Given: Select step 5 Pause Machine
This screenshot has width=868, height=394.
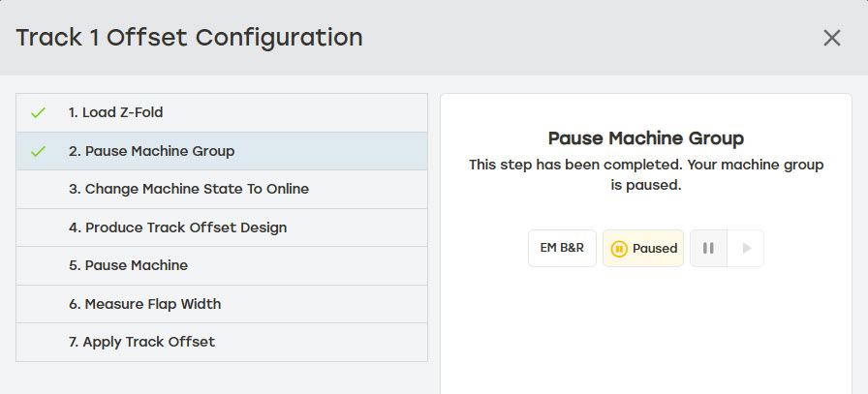Looking at the screenshot, I should coord(128,265).
